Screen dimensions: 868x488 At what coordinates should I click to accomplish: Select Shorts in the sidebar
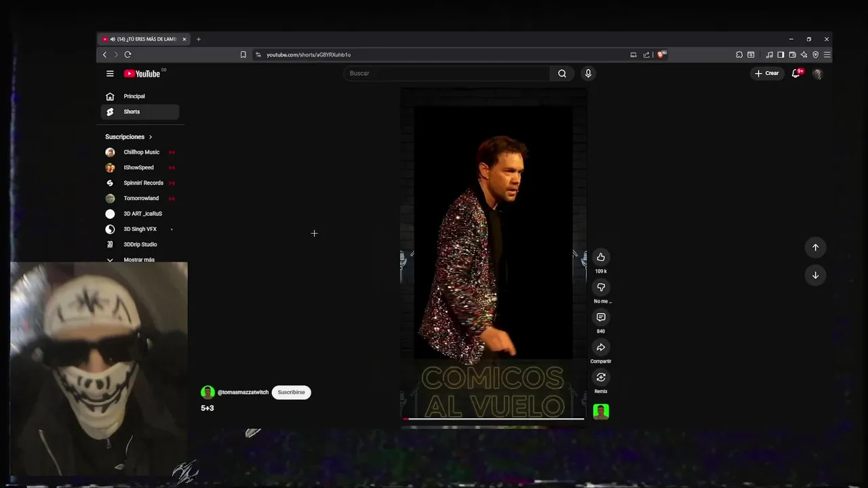click(140, 112)
